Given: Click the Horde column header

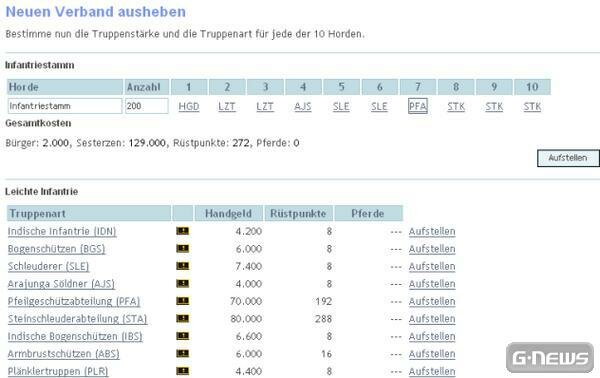Looking at the screenshot, I should (x=65, y=87).
